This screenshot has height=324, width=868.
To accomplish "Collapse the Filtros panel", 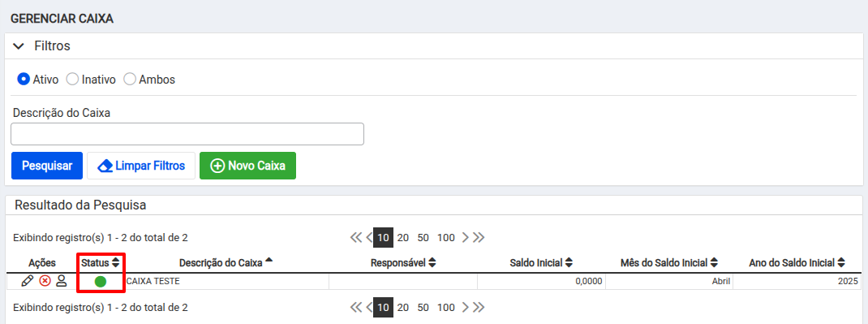I will point(19,46).
